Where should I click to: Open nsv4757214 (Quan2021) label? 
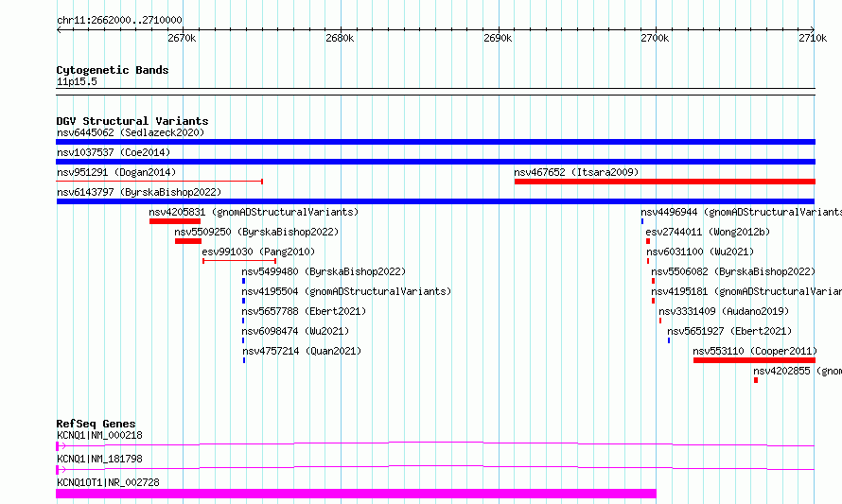pos(302,351)
